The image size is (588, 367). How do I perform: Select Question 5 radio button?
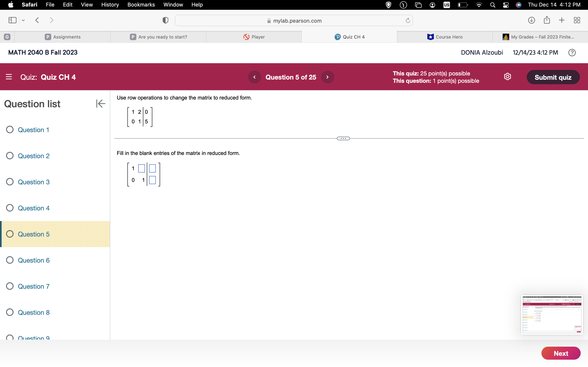10,234
